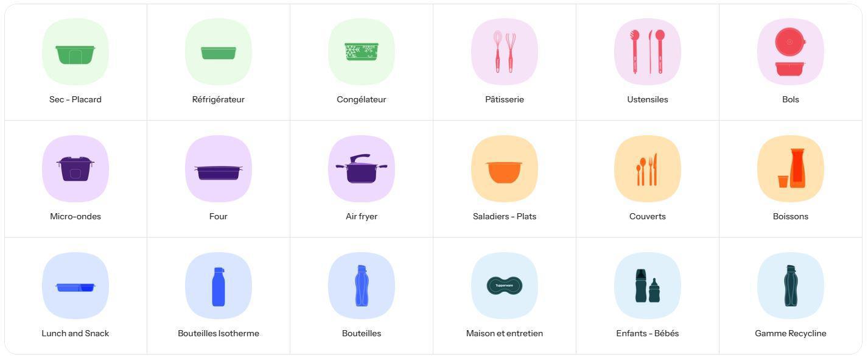Click the purple Micro-ondes cooker icon
868x360 pixels.
coord(75,169)
